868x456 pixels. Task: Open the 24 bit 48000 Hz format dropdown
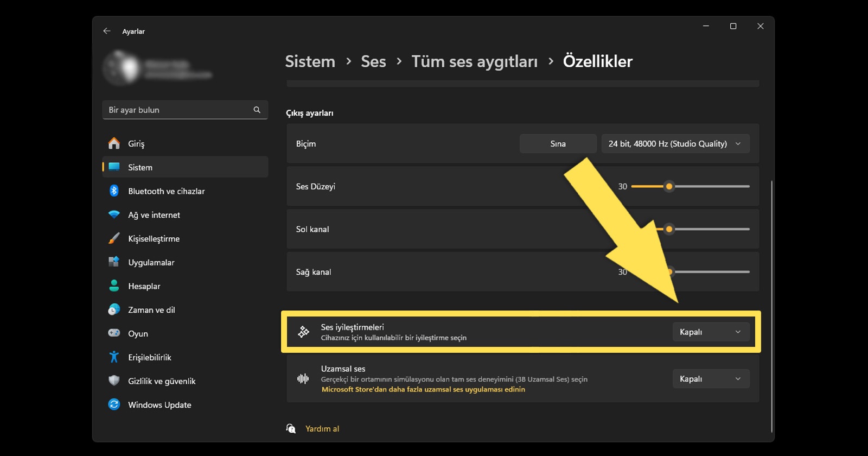(675, 143)
